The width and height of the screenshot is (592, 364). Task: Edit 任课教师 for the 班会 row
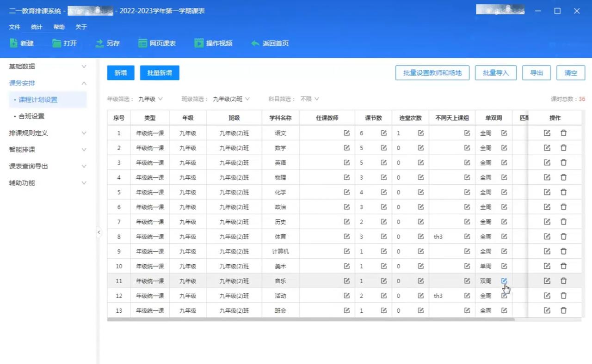click(x=347, y=310)
